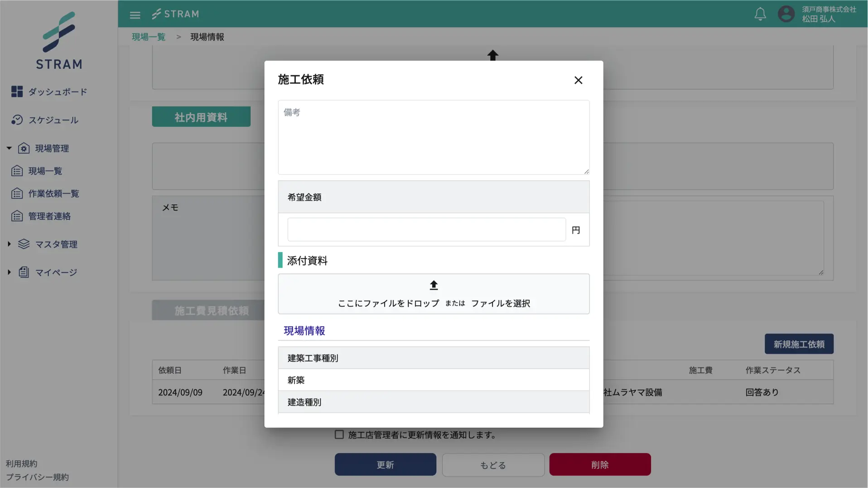Viewport: 868px width, 488px height.
Task: Select the Schedule (スケジュール) sidebar icon
Action: (17, 120)
